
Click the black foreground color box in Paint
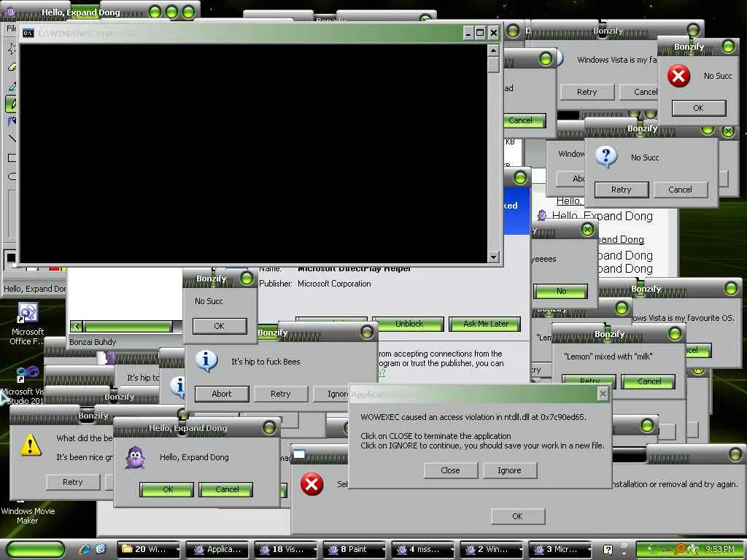(x=11, y=258)
